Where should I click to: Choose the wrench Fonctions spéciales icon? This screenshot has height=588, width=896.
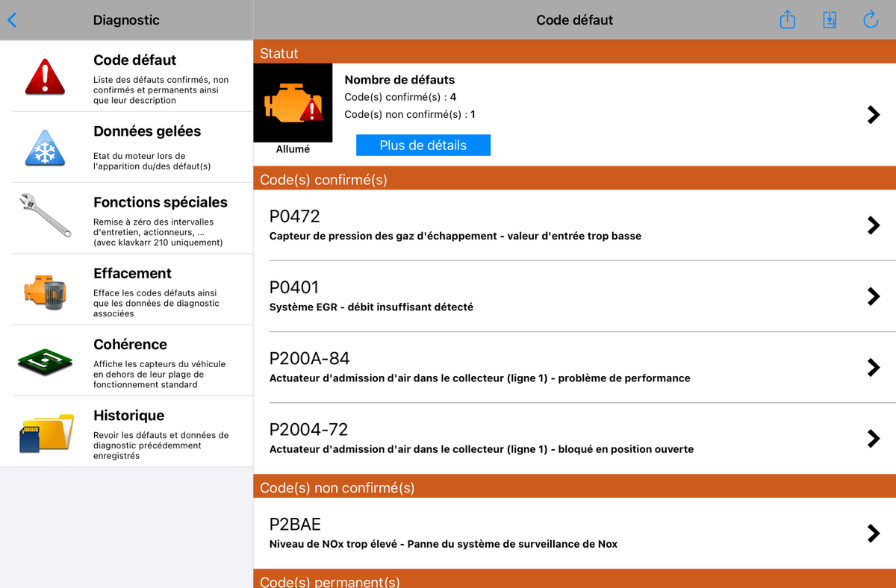(x=46, y=215)
